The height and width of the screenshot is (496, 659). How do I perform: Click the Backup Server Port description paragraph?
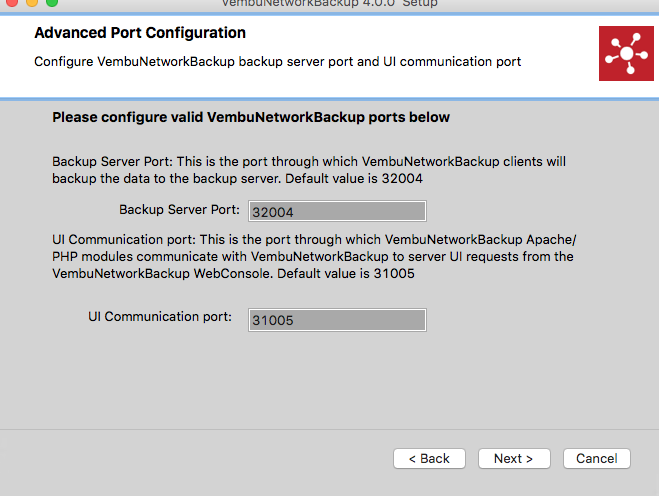[x=309, y=170]
